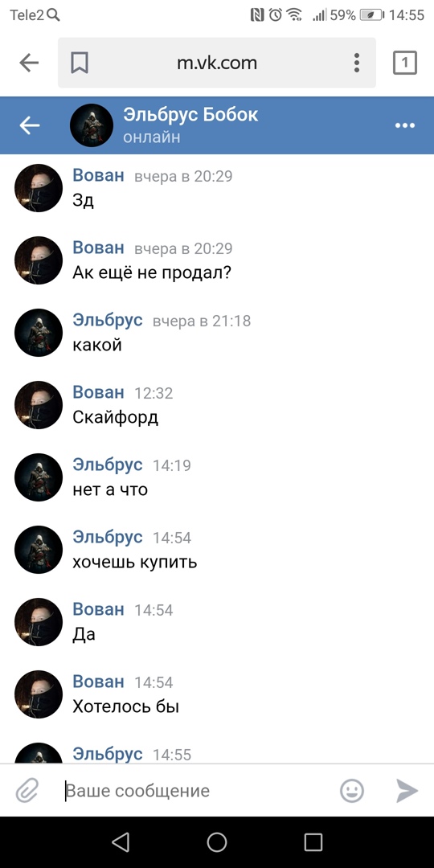Screen dimensions: 434x868
Task: Tap Эльбрус's avatar next to хочешь купить
Action: 39,549
